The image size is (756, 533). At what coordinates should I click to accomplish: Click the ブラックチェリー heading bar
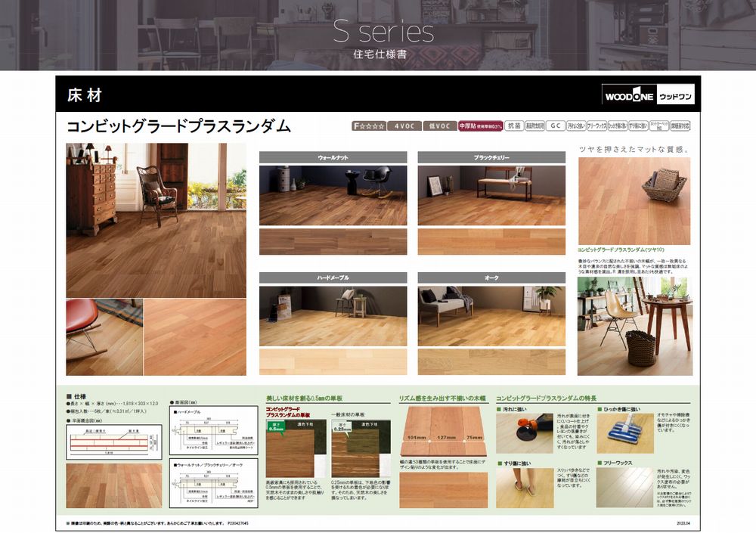491,157
